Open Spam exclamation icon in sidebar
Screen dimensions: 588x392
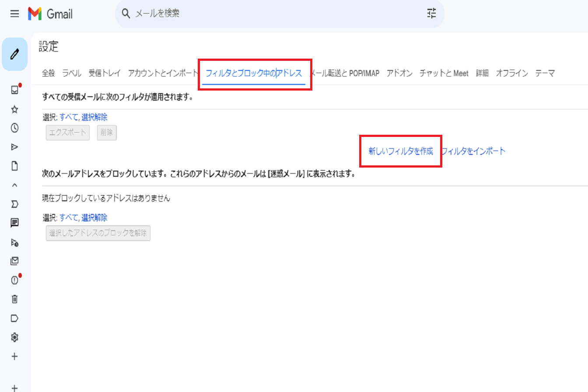click(x=14, y=280)
